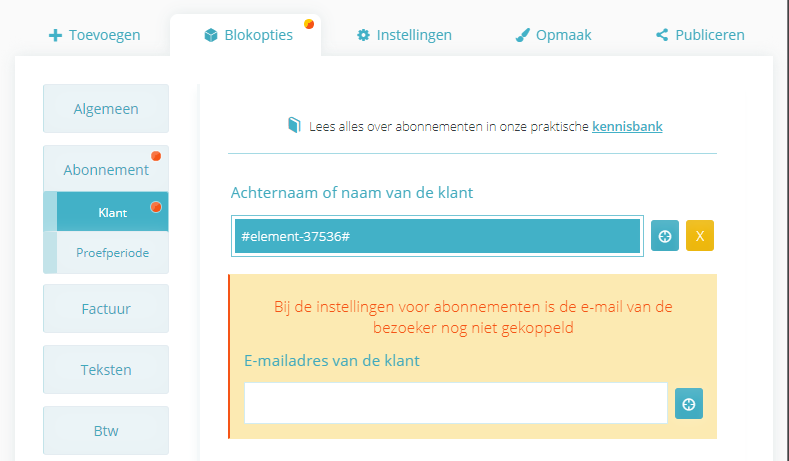Focus the Achternaam of naam van de klant field
This screenshot has width=789, height=461.
pos(437,236)
